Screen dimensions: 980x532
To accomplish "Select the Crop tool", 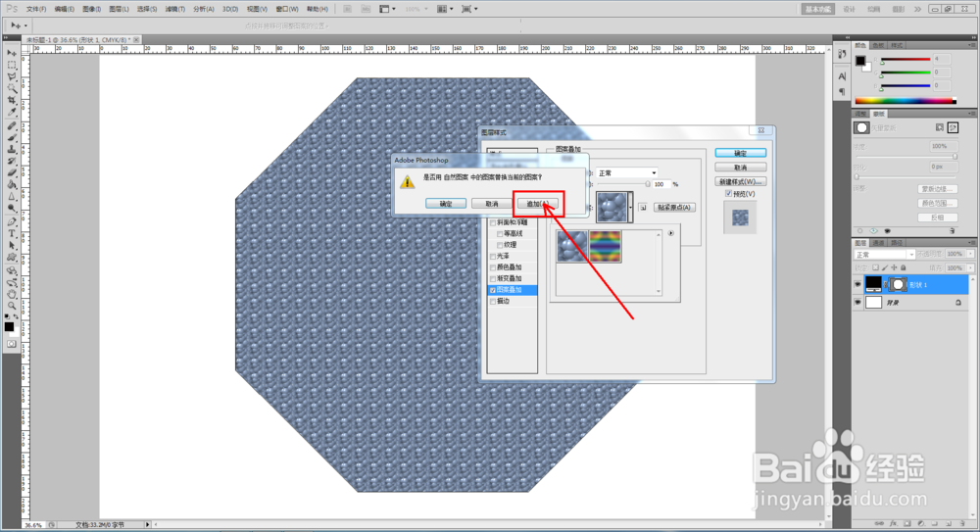I will pos(11,101).
